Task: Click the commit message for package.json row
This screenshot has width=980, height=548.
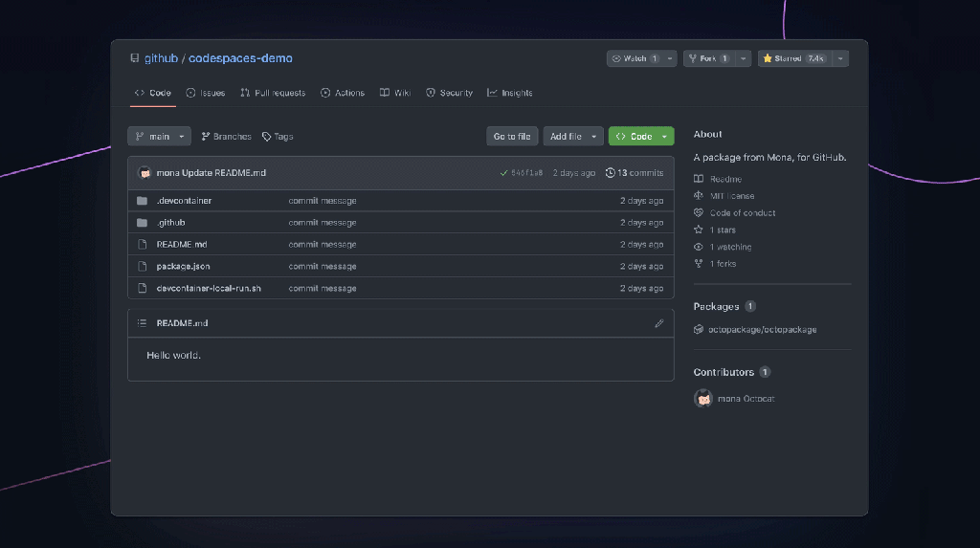Action: point(323,266)
